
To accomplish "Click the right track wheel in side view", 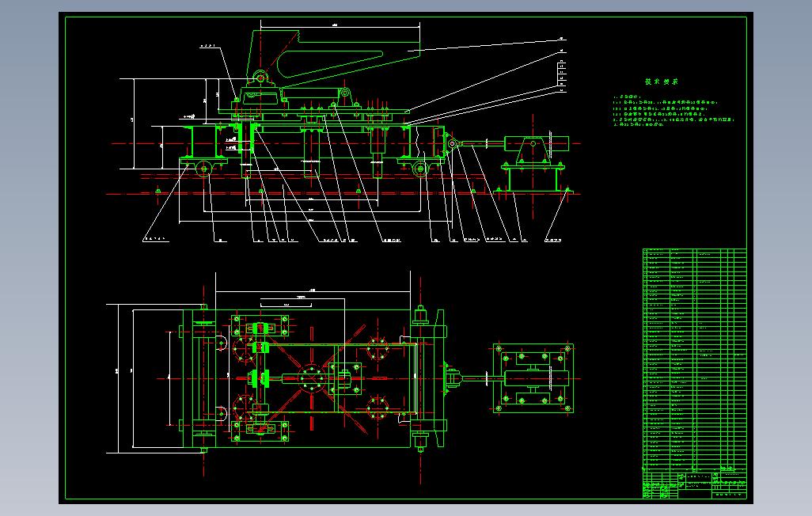I will coord(420,169).
